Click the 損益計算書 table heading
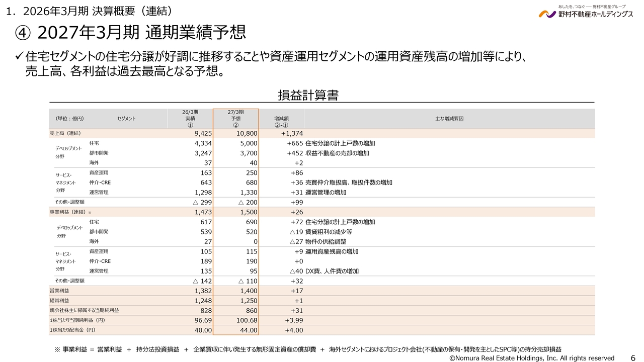This screenshot has width=644, height=362. click(x=308, y=95)
